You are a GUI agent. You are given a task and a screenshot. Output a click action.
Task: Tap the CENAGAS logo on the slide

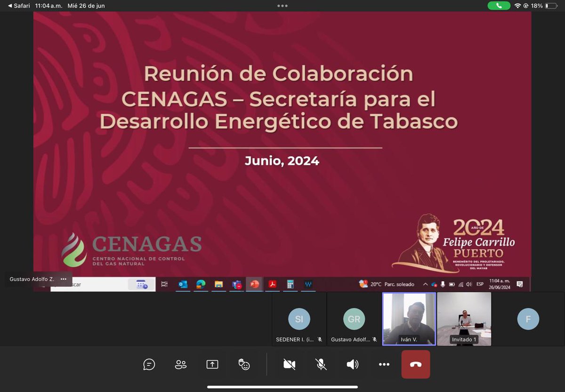click(131, 249)
